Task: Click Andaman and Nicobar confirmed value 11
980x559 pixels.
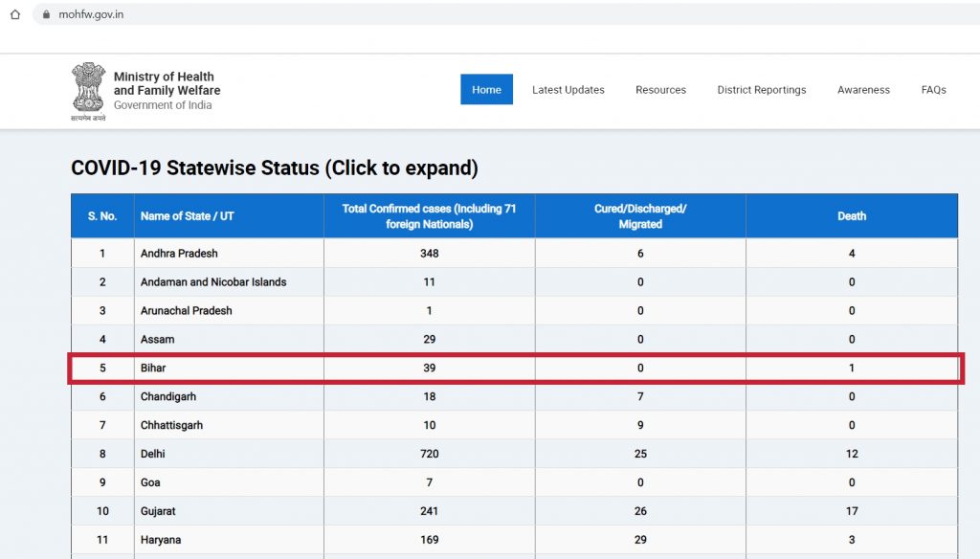Action: [430, 282]
